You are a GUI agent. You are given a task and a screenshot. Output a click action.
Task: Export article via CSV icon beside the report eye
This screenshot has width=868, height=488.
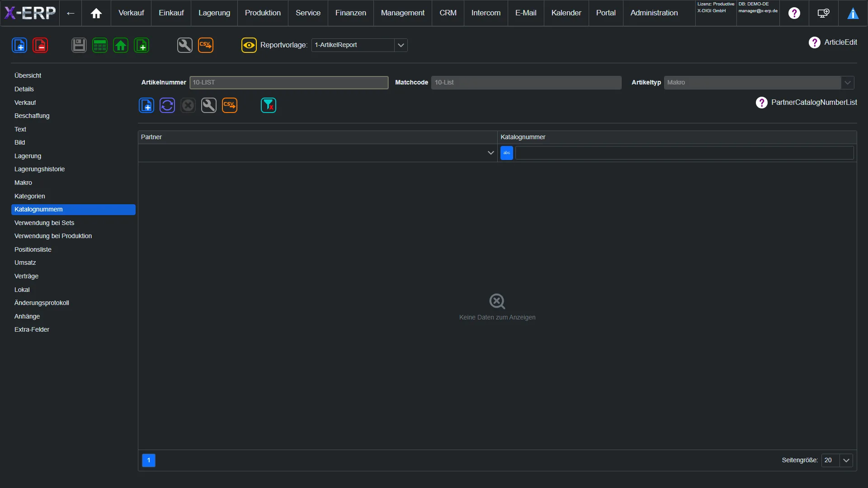[206, 45]
